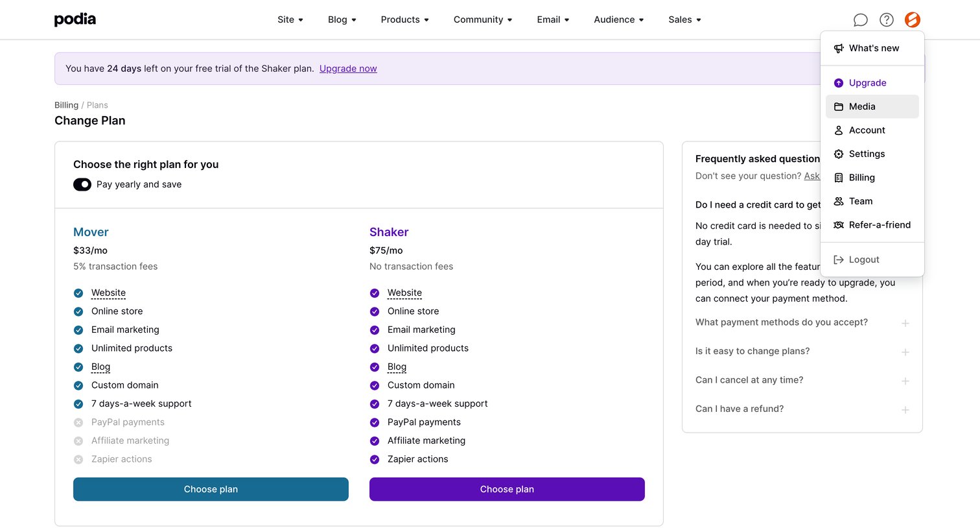Select Billing in profile menu
The width and height of the screenshot is (980, 528).
click(872, 178)
